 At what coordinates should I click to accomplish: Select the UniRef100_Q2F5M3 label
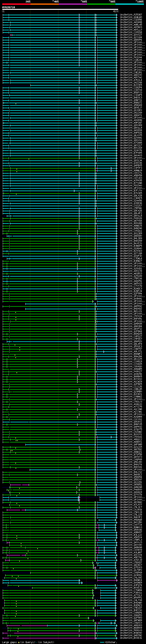(131, 618)
